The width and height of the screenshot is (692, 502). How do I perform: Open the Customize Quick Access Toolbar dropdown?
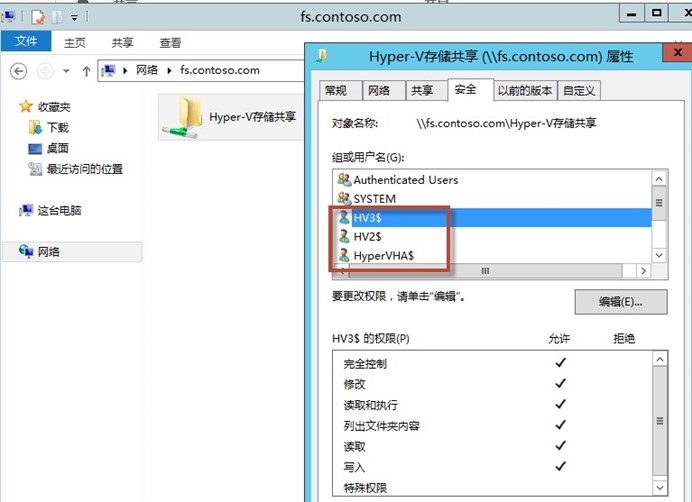click(75, 18)
